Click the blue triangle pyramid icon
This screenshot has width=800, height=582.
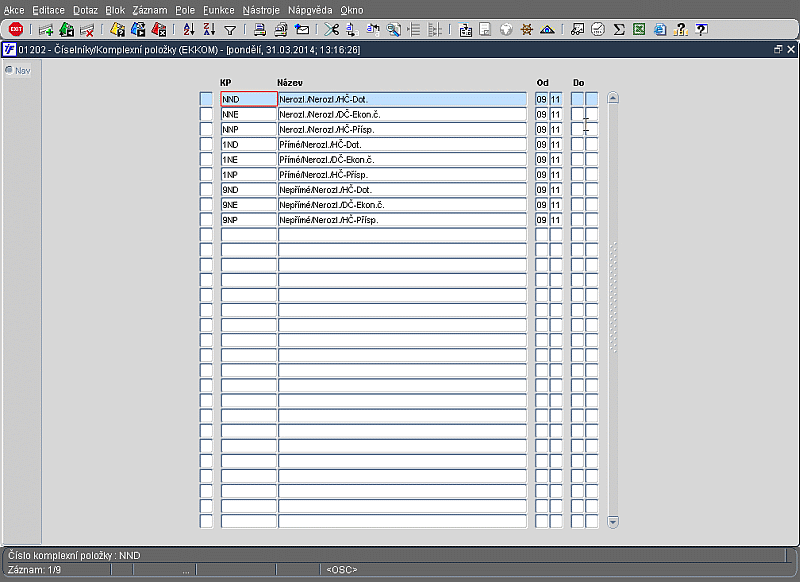547,30
